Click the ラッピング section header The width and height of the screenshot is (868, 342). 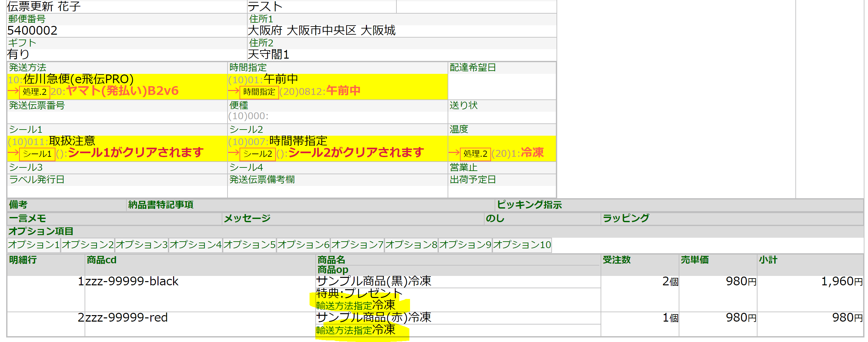(625, 218)
